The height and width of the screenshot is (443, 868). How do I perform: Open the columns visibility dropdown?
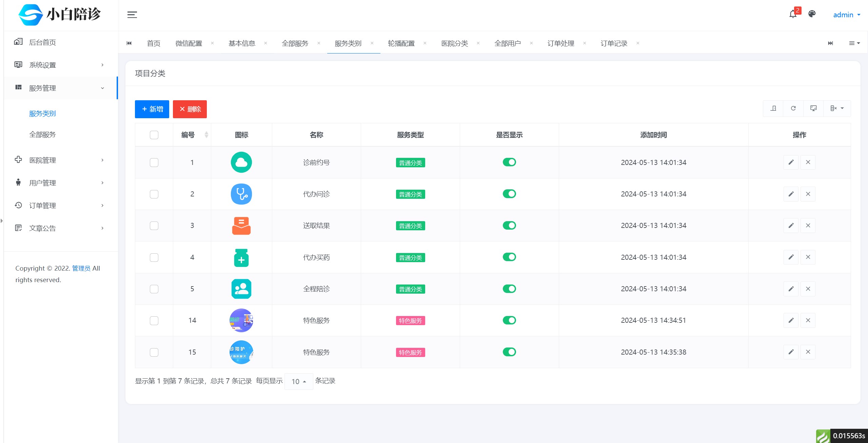(837, 108)
